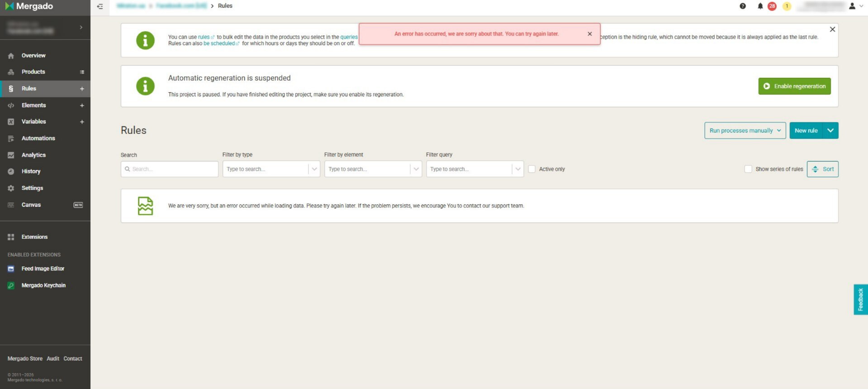Click the plus icon beside Elements
The width and height of the screenshot is (868, 389).
point(82,105)
